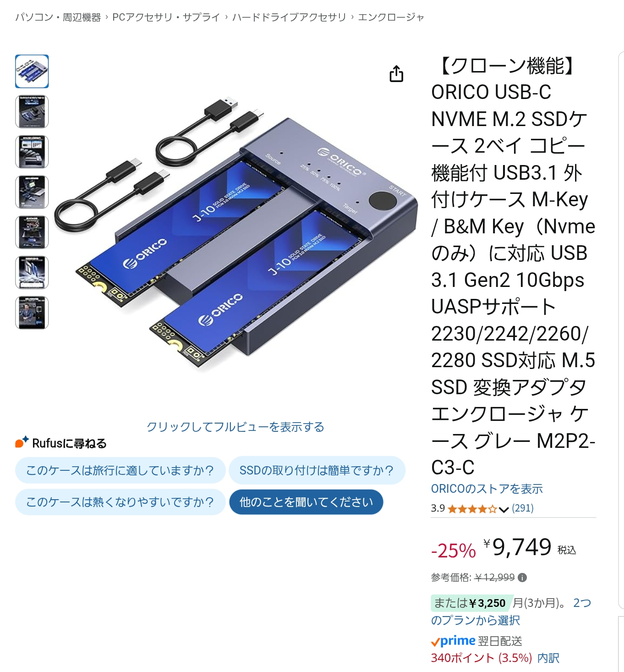Click the Prime logo badge
Screen dimensions: 624x672
pos(453,641)
